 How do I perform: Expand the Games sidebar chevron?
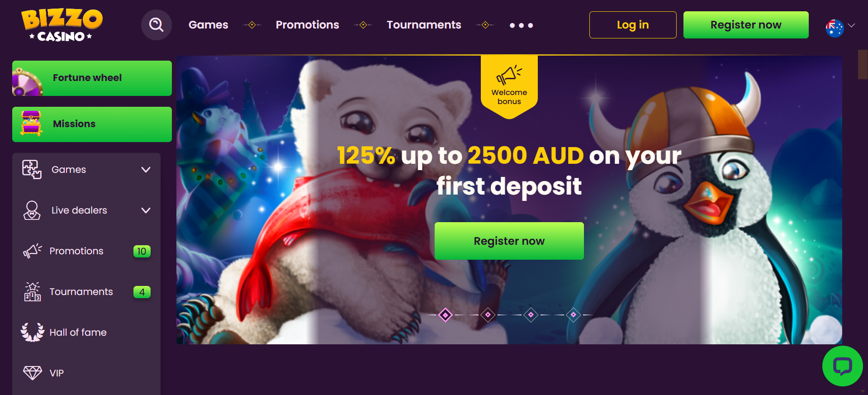pos(146,170)
